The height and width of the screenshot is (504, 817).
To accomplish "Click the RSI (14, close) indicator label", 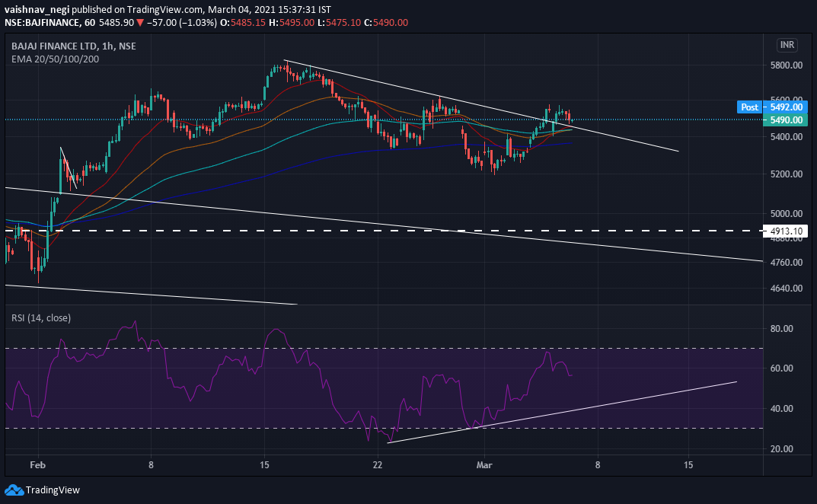I will [41, 318].
